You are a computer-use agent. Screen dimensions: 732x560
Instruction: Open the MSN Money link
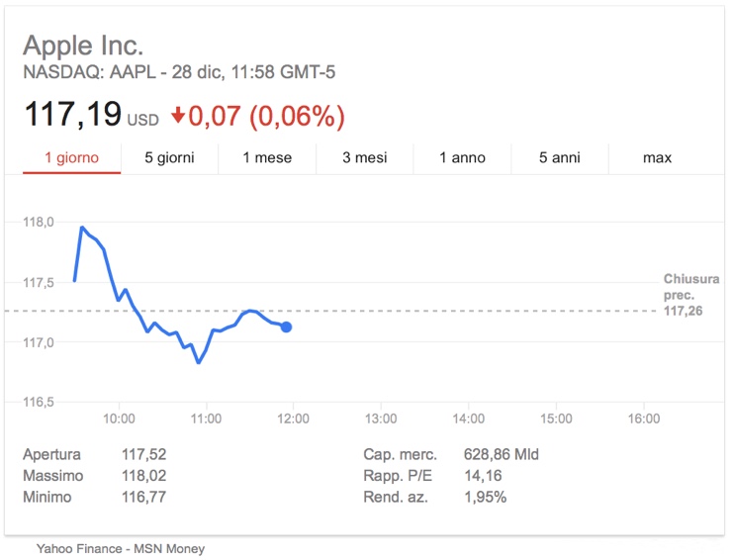(x=169, y=547)
